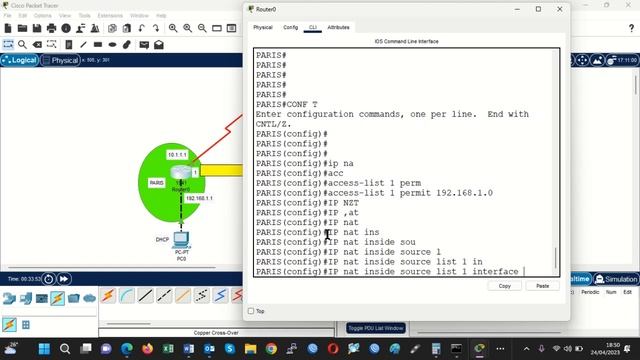
Task: Open the Options menu
Action: coord(42,16)
